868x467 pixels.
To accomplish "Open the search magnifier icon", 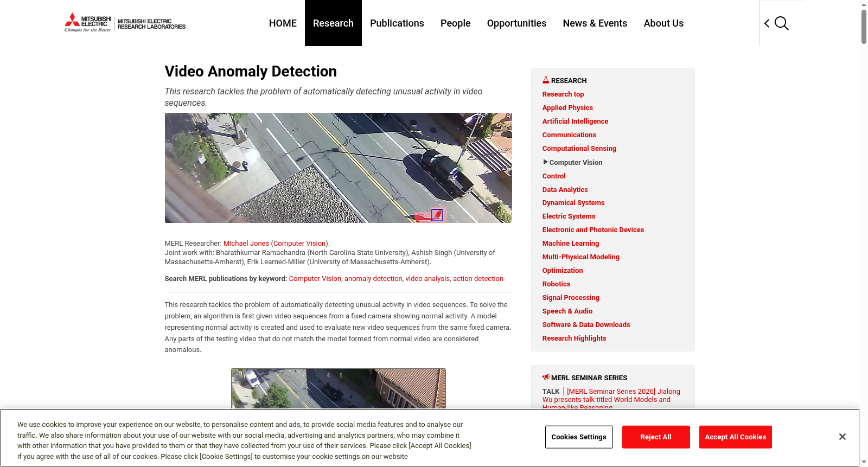I will tap(782, 23).
